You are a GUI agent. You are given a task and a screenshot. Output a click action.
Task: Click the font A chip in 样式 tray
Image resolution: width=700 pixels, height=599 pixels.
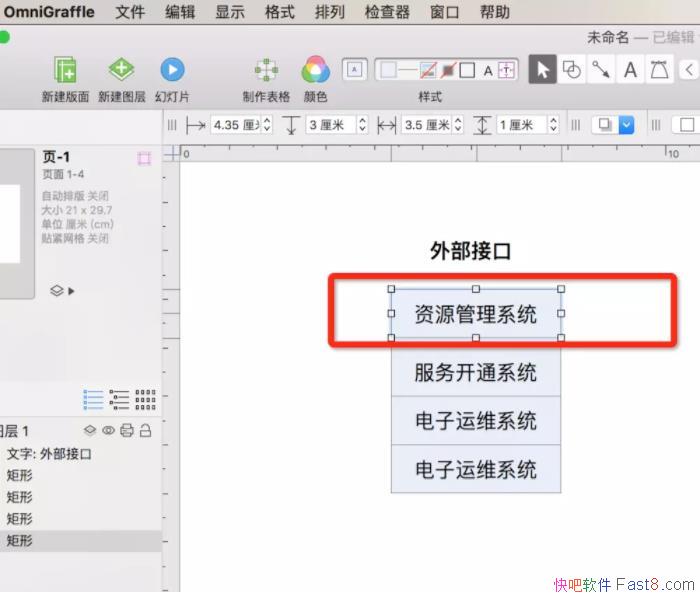pos(488,71)
